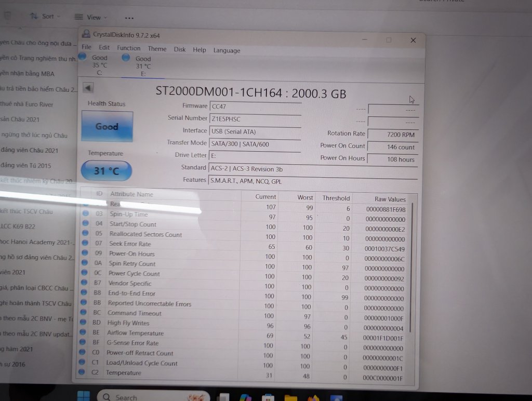The width and height of the screenshot is (532, 401).
Task: Open the Language menu
Action: (x=227, y=50)
